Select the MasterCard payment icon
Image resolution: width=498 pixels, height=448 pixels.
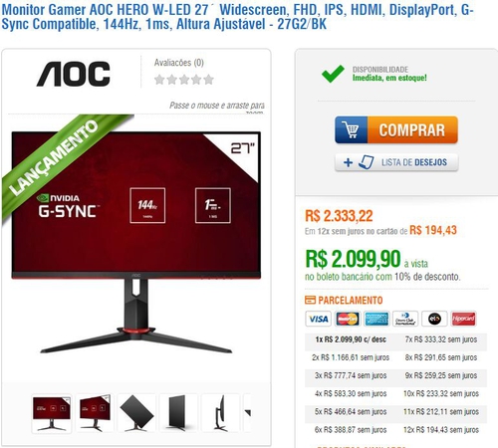click(348, 319)
